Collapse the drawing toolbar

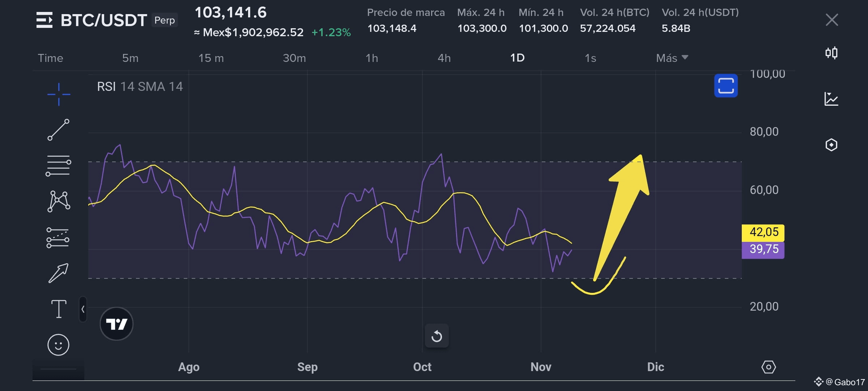[x=83, y=309]
